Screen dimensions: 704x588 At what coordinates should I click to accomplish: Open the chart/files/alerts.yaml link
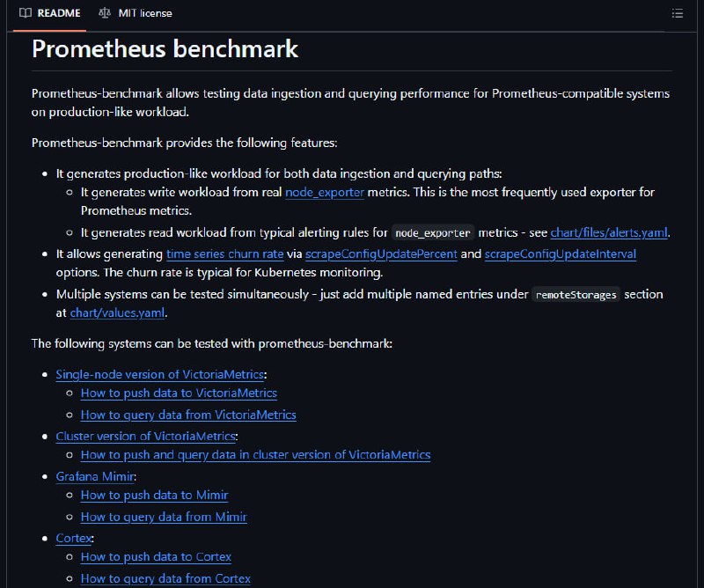(x=609, y=232)
